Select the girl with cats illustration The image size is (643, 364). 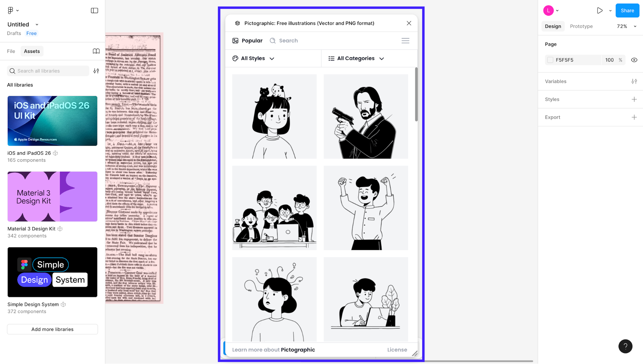click(274, 116)
